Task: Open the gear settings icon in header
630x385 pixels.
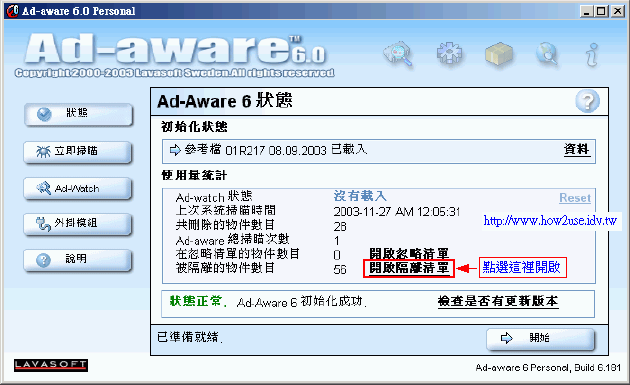Action: pos(449,53)
